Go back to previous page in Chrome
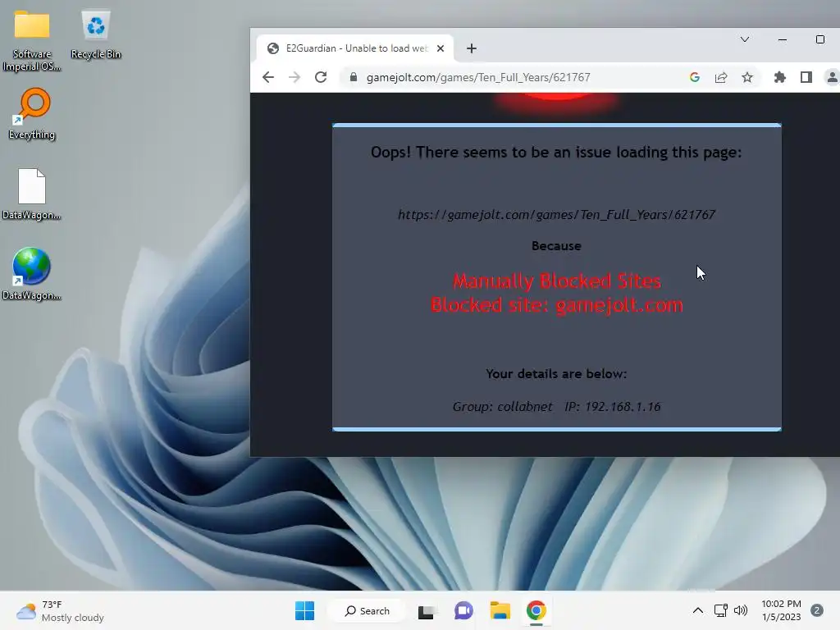The image size is (840, 630). tap(268, 77)
